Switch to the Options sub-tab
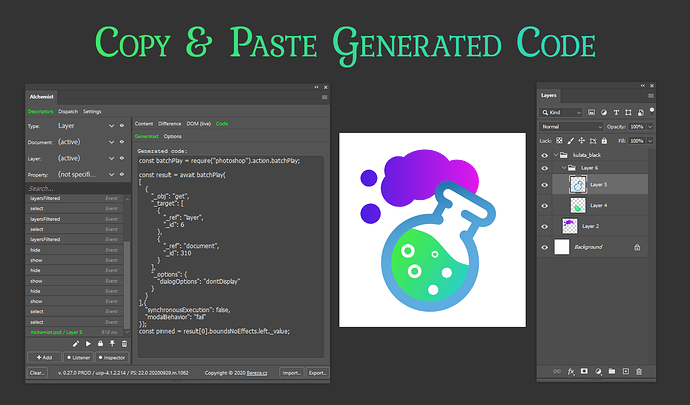690x405 pixels. [x=172, y=136]
